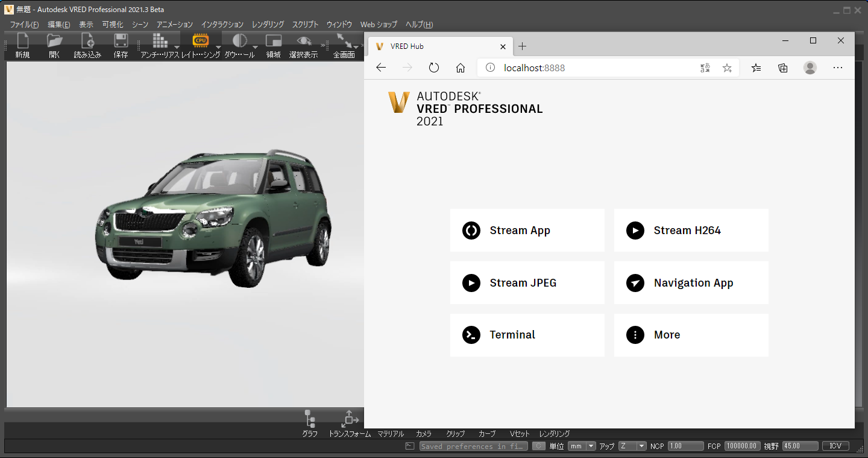The width and height of the screenshot is (868, 458).
Task: Click the カーブ button in bottom bar
Action: pos(487,434)
